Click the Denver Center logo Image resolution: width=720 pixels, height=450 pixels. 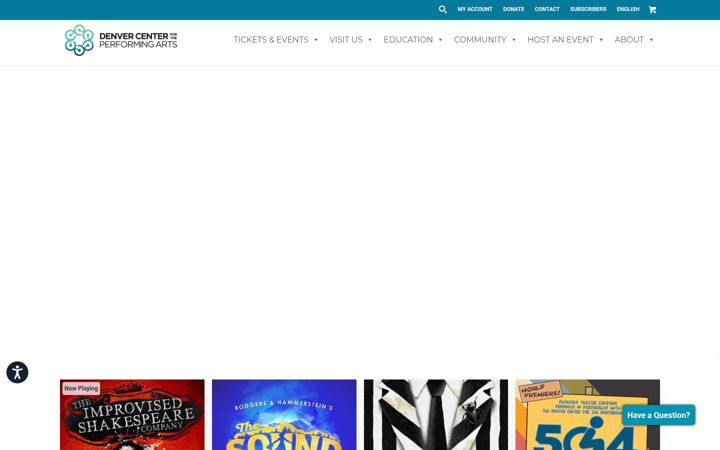point(121,40)
